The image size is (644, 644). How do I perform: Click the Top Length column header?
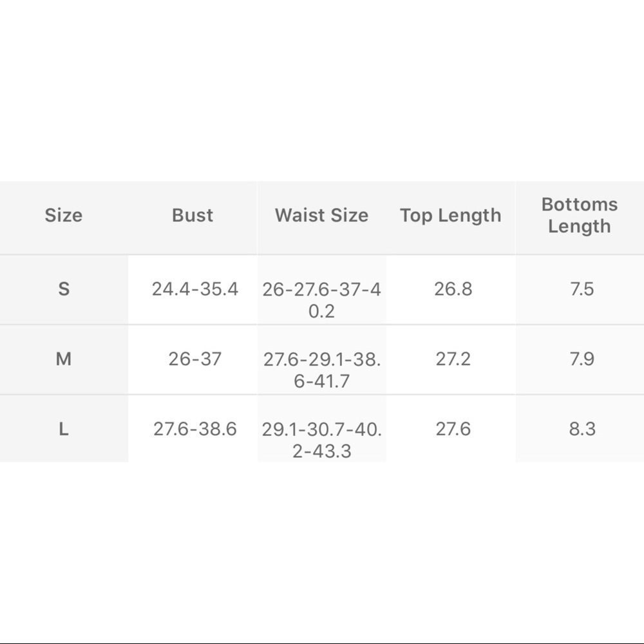pyautogui.click(x=450, y=215)
